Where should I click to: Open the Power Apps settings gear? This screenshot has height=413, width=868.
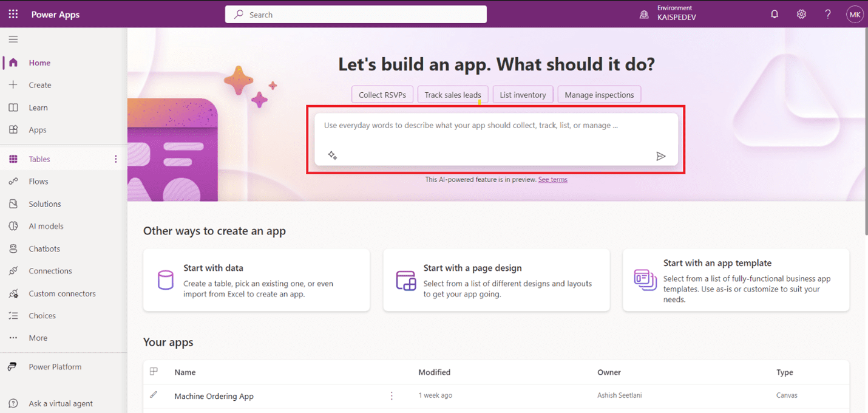coord(801,13)
